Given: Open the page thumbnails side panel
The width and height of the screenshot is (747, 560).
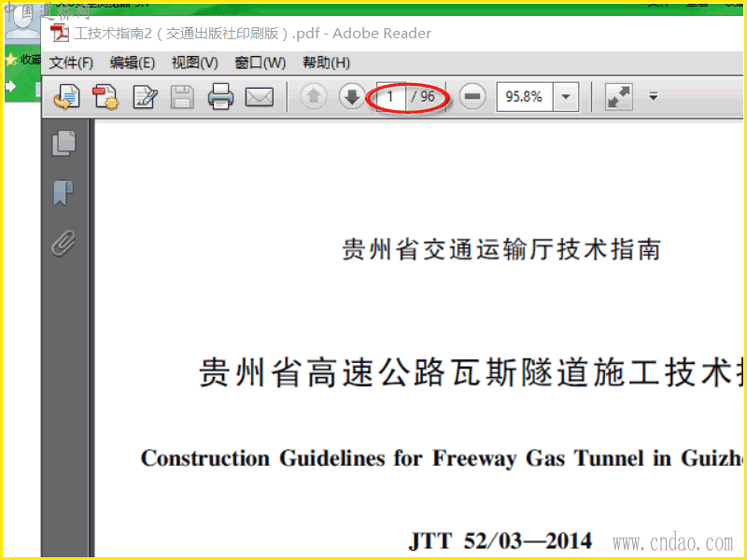Looking at the screenshot, I should point(63,143).
